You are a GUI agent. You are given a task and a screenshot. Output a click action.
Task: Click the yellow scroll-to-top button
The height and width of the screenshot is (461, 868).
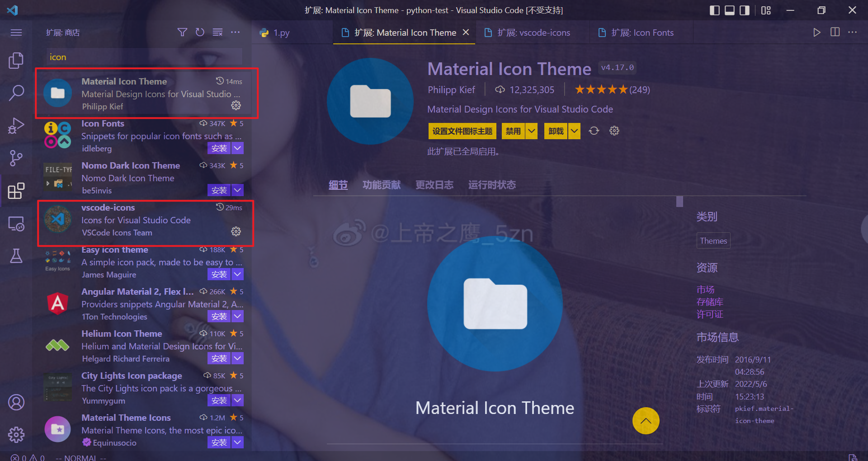pyautogui.click(x=646, y=421)
